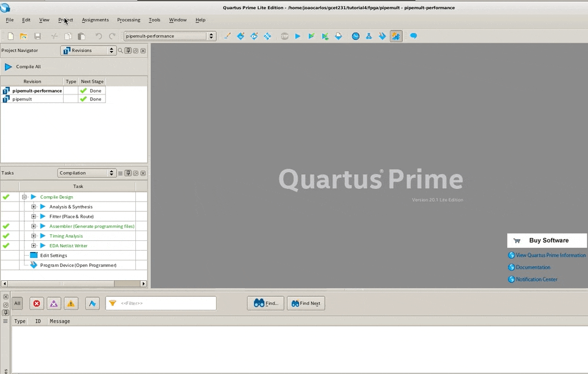588x374 pixels.
Task: Expand the Fitter (Place & Route) node
Action: point(34,216)
